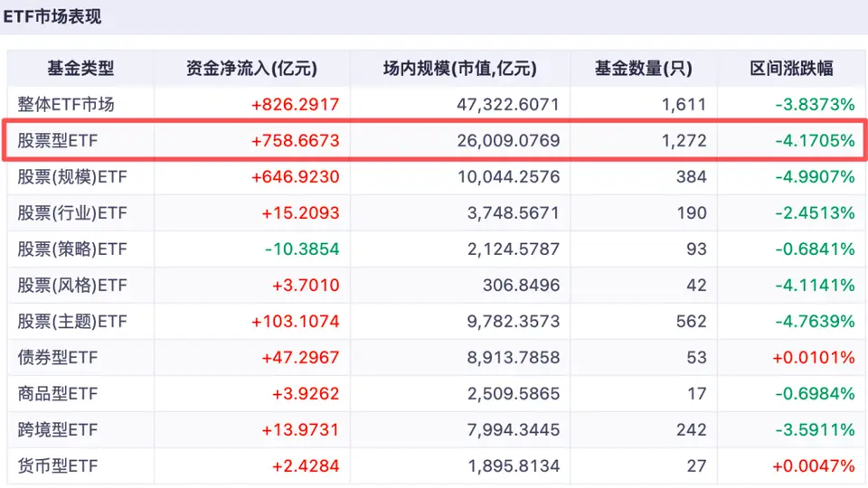This screenshot has height=488, width=868.
Task: Click market size value 306.8496
Action: coord(521,285)
